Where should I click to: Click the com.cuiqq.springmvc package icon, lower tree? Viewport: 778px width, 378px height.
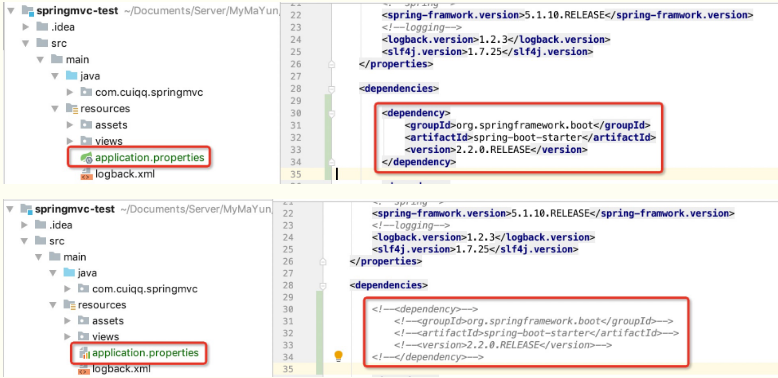84,289
